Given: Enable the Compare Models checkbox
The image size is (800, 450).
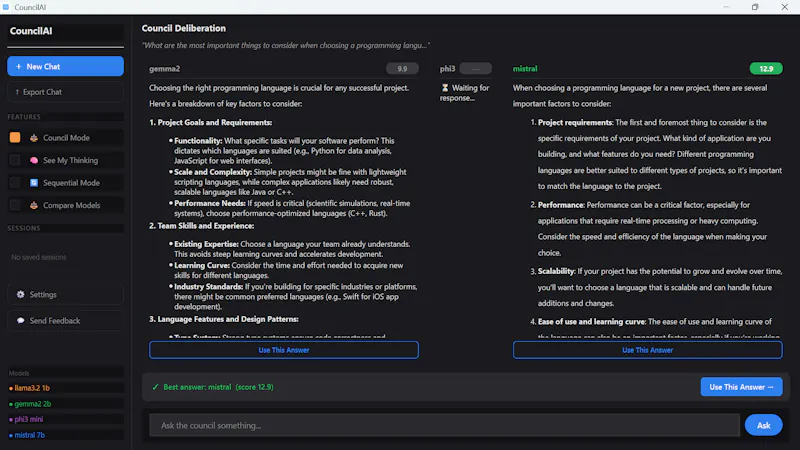Looking at the screenshot, I should (15, 205).
